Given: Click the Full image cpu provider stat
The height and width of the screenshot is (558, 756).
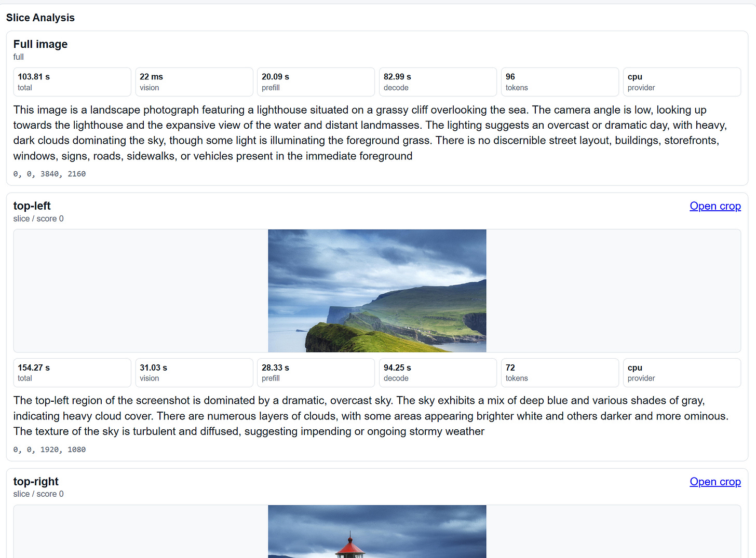Looking at the screenshot, I should (682, 82).
